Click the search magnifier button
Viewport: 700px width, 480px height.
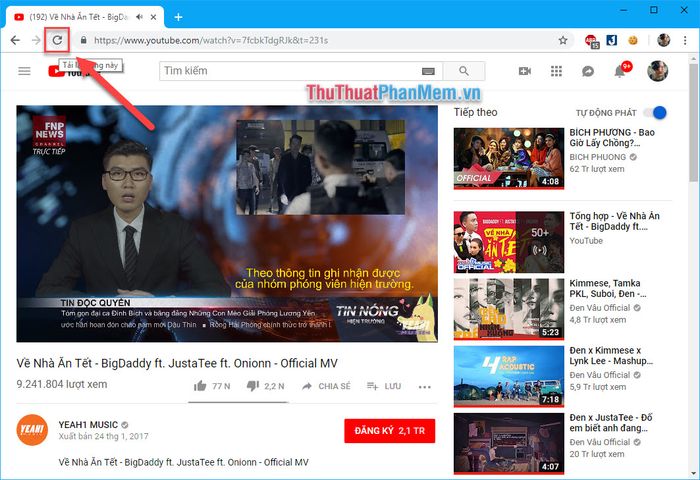(x=464, y=71)
